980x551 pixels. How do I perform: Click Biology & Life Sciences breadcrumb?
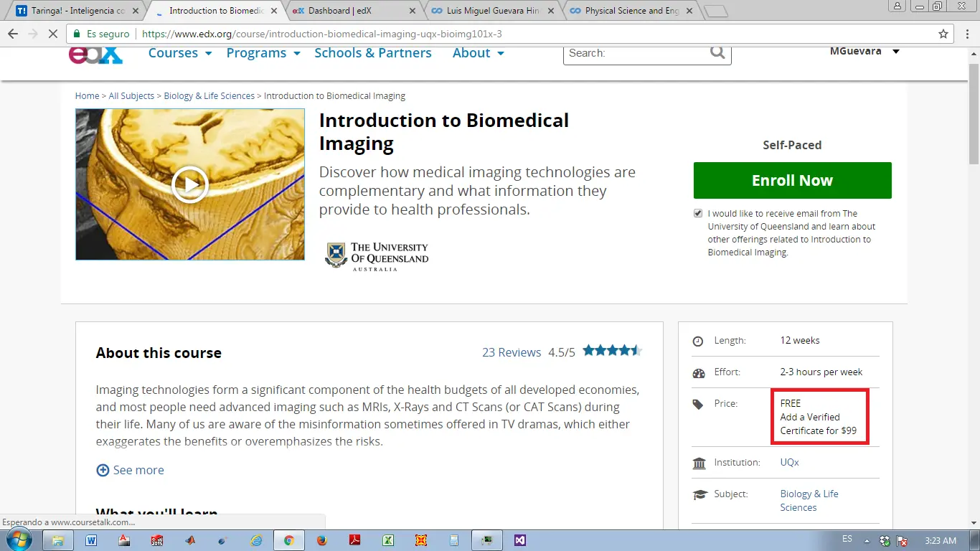(209, 96)
